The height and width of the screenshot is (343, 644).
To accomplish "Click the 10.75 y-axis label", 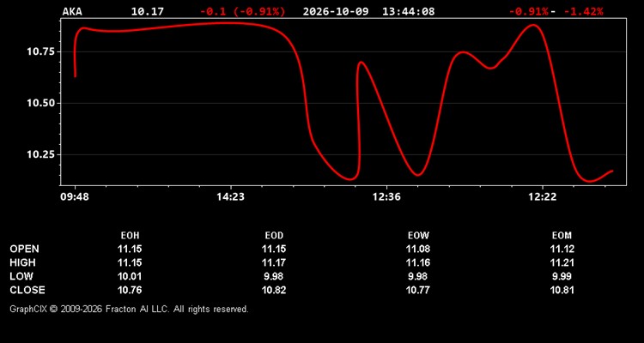I will point(40,51).
